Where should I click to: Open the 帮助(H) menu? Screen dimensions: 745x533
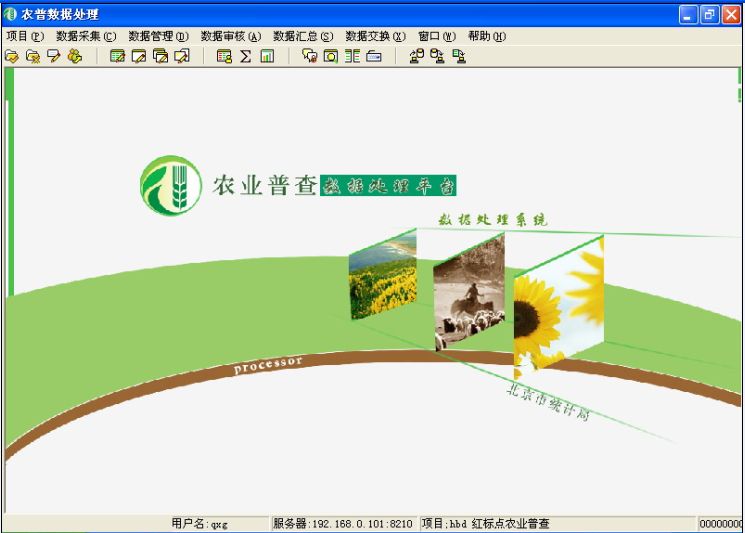pyautogui.click(x=486, y=36)
